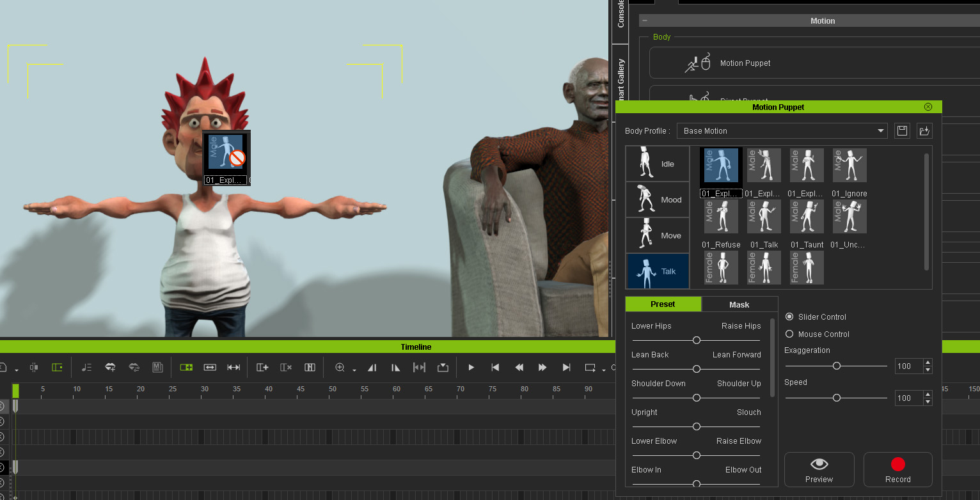
Task: Click the motion thumbnail list scrollbar
Action: (926, 211)
